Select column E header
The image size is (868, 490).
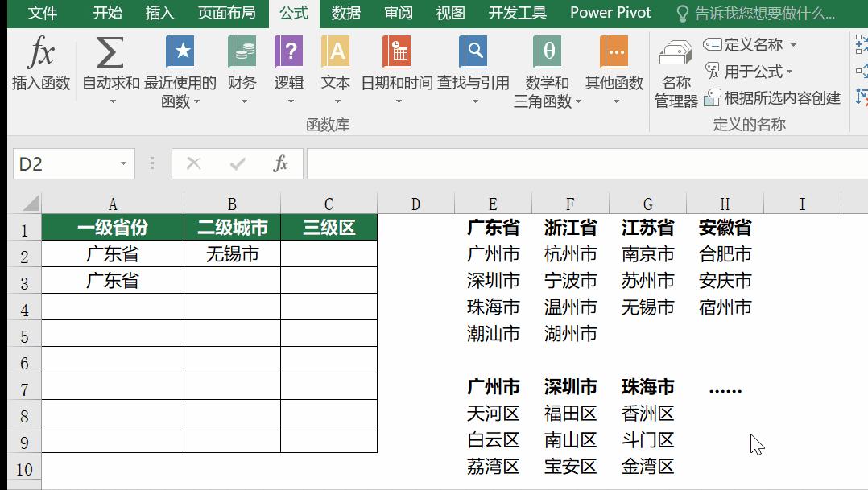(493, 204)
